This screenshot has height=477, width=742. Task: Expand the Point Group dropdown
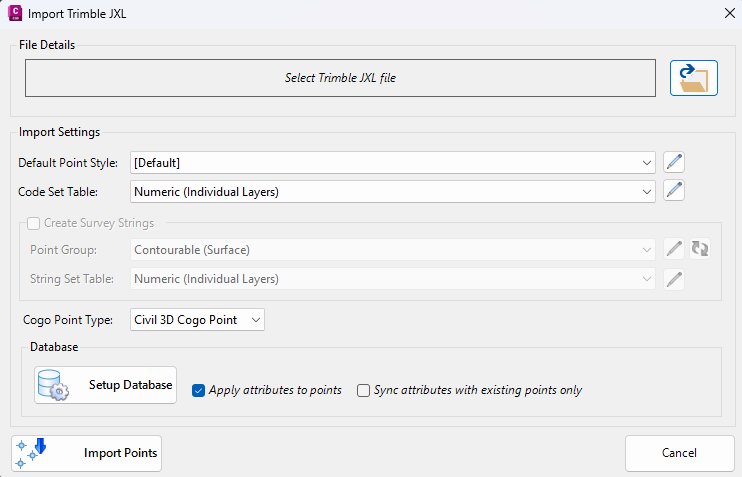click(x=393, y=250)
